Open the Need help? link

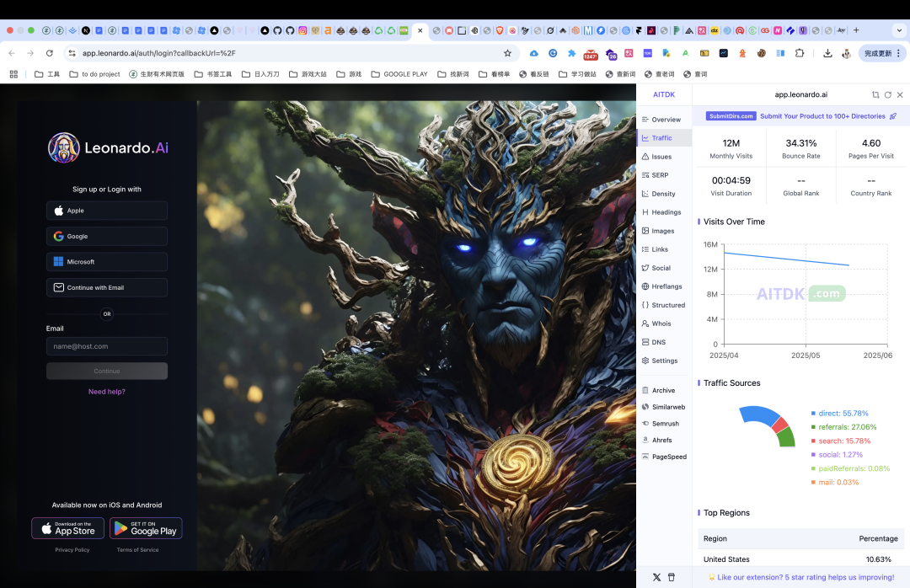pyautogui.click(x=107, y=392)
